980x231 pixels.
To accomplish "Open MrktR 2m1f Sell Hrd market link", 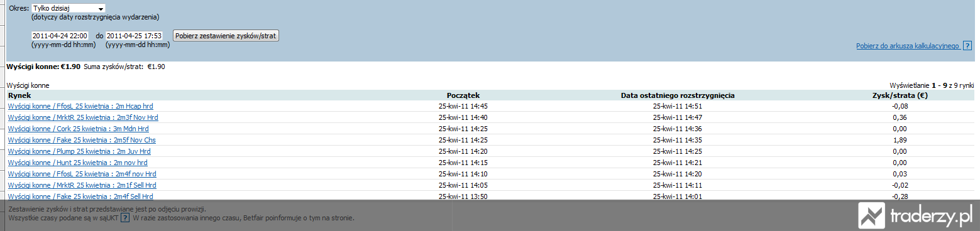I will click(82, 185).
